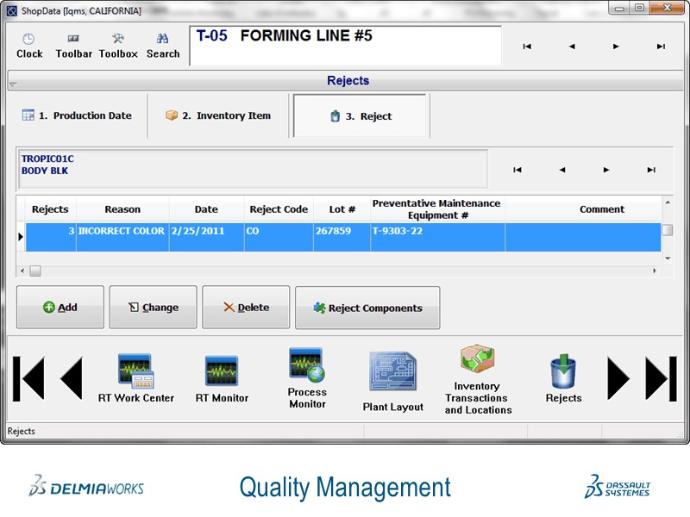
Task: Open the Plant Layout icon
Action: pos(392,372)
